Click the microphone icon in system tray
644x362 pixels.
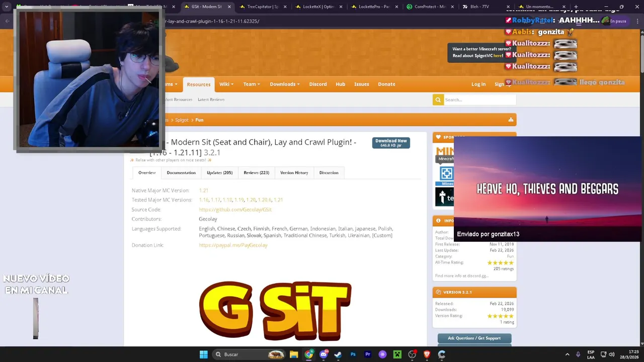pyautogui.click(x=578, y=354)
